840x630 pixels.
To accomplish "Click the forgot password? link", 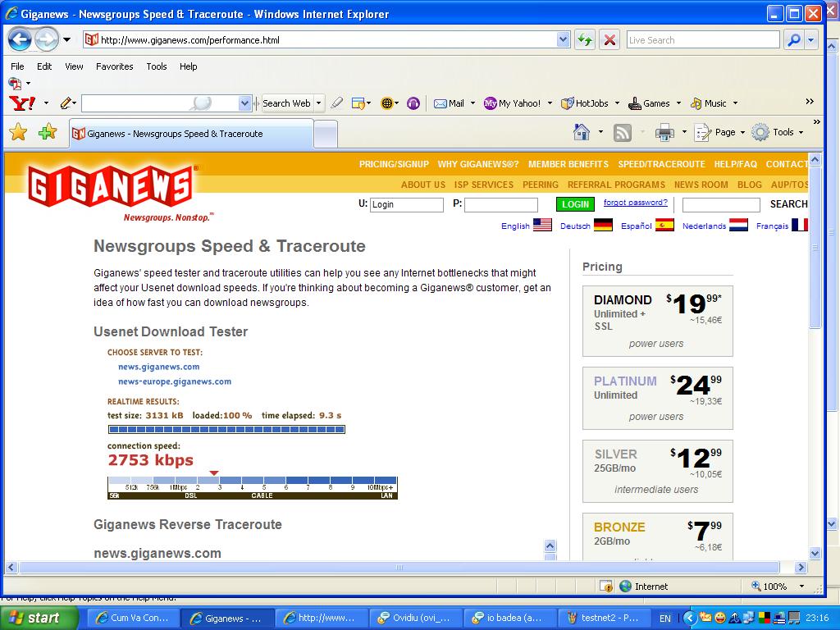I will (x=636, y=203).
